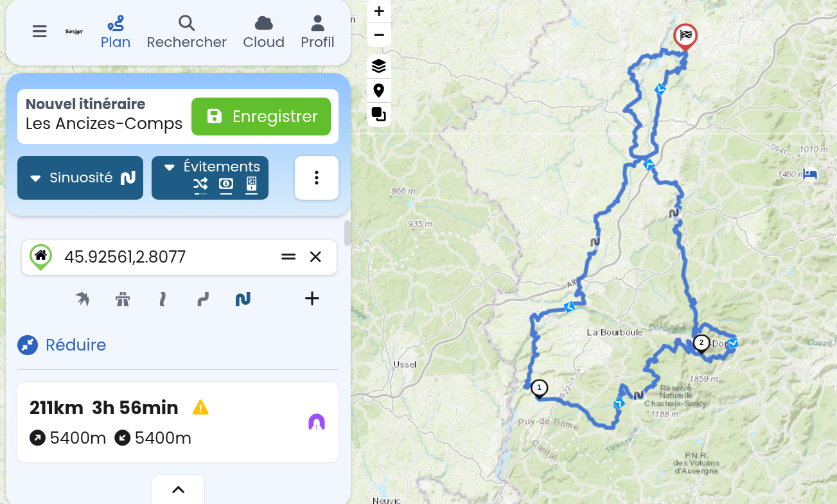Open the Cloud section
The width and height of the screenshot is (837, 504).
(x=263, y=33)
